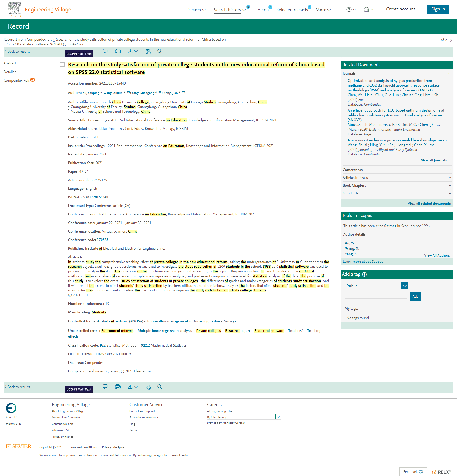Click 0 times cited link

coord(390,226)
